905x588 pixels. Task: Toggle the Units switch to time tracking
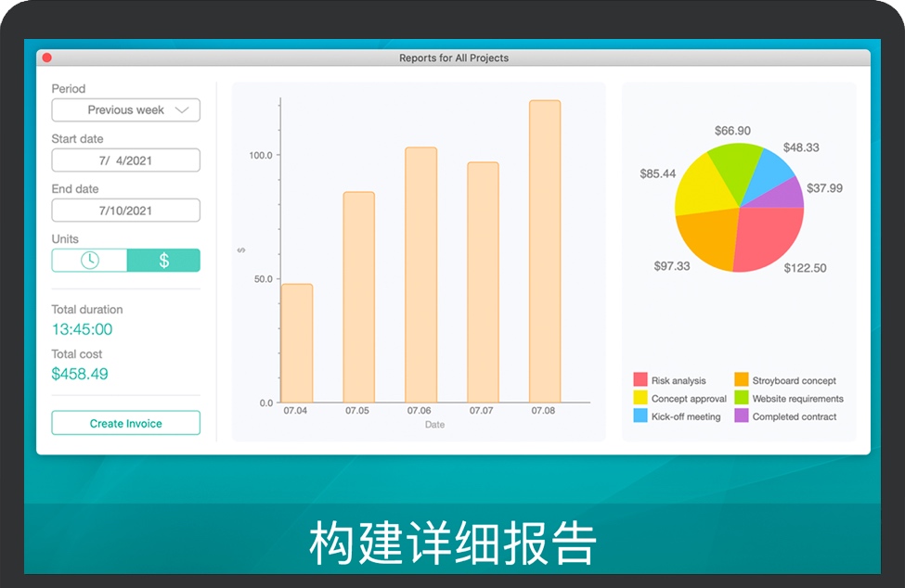(88, 261)
